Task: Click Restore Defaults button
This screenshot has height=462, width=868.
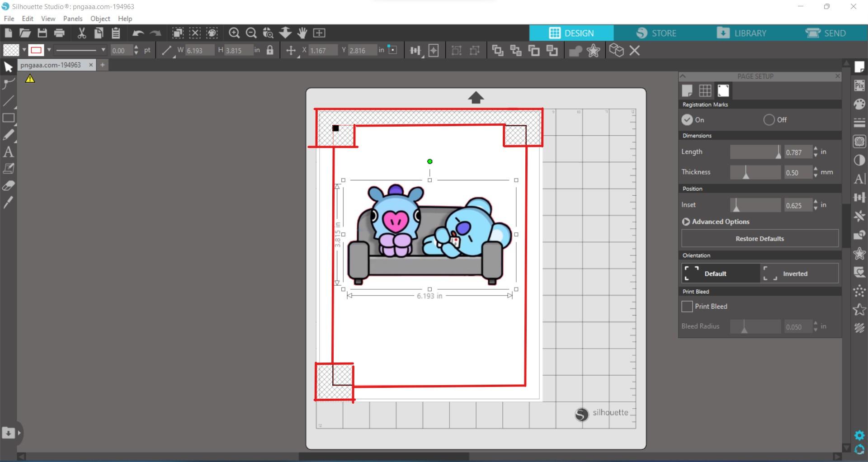Action: click(760, 239)
